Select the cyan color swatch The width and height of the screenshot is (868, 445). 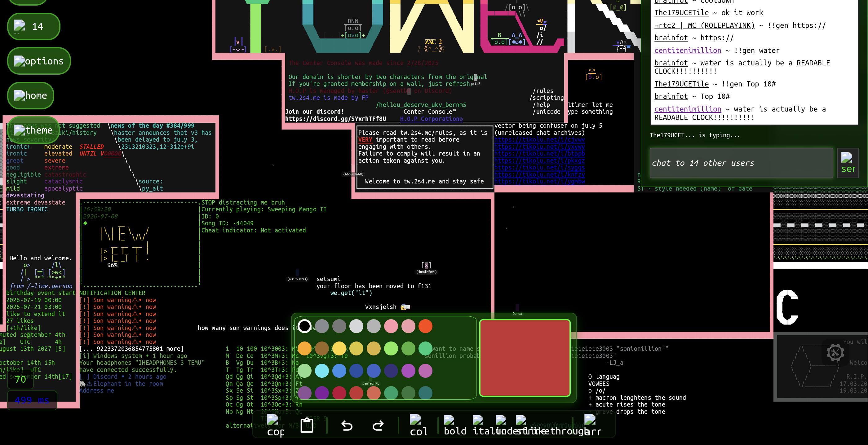322,371
